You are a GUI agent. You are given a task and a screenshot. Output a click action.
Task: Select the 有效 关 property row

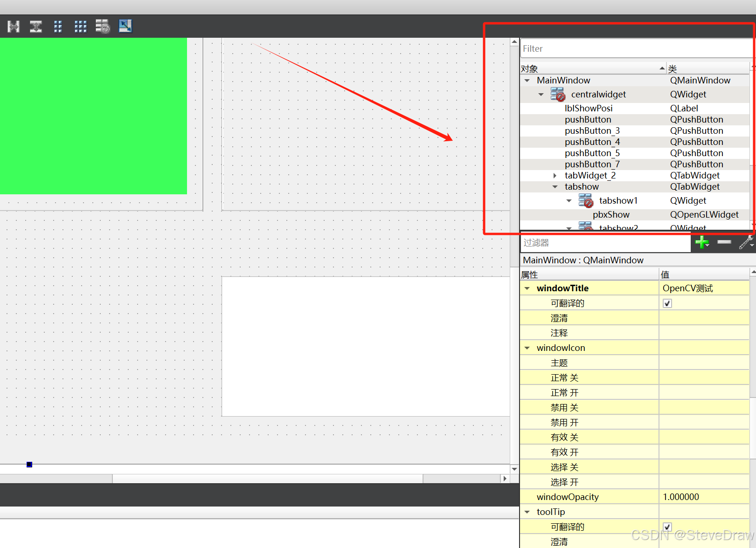635,438
